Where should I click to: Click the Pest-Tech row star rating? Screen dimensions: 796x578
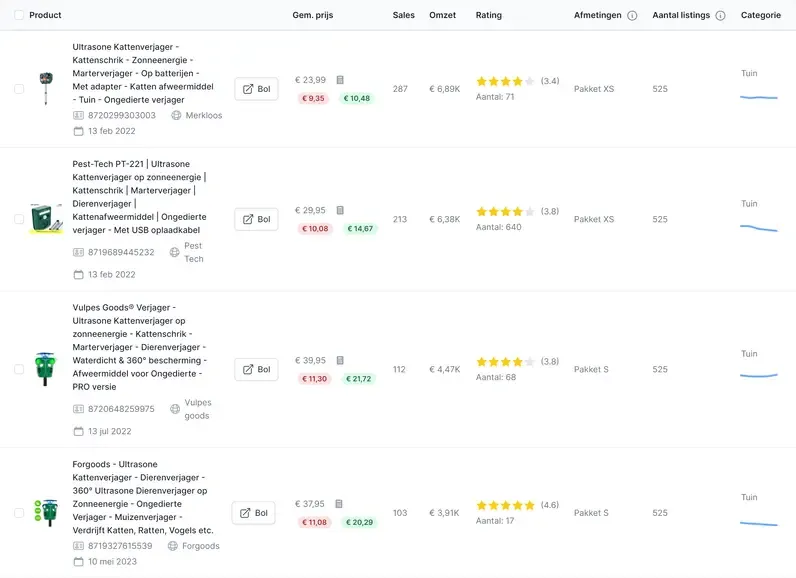pyautogui.click(x=505, y=212)
